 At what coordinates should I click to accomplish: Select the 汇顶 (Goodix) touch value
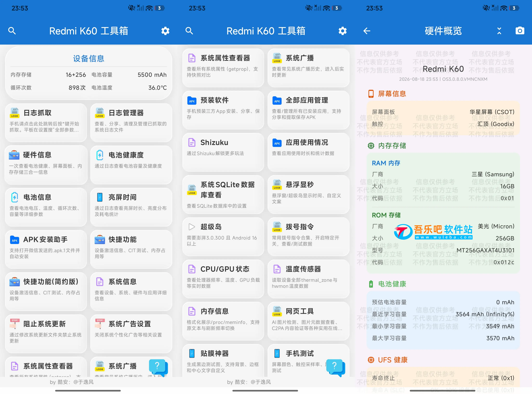pyautogui.click(x=496, y=124)
